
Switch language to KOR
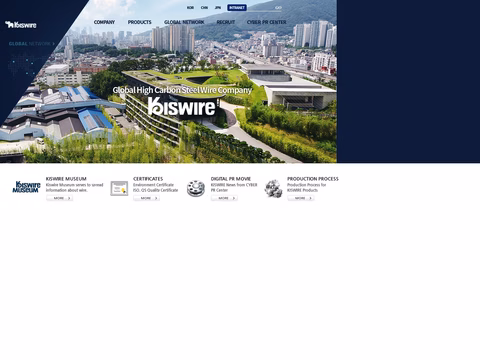click(190, 8)
